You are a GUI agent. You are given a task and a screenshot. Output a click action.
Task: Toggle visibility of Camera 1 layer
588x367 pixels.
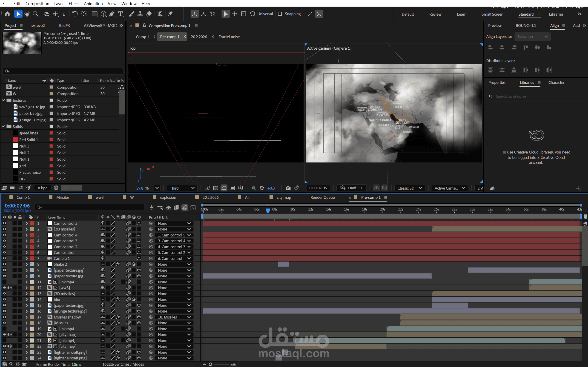[x=4, y=259]
